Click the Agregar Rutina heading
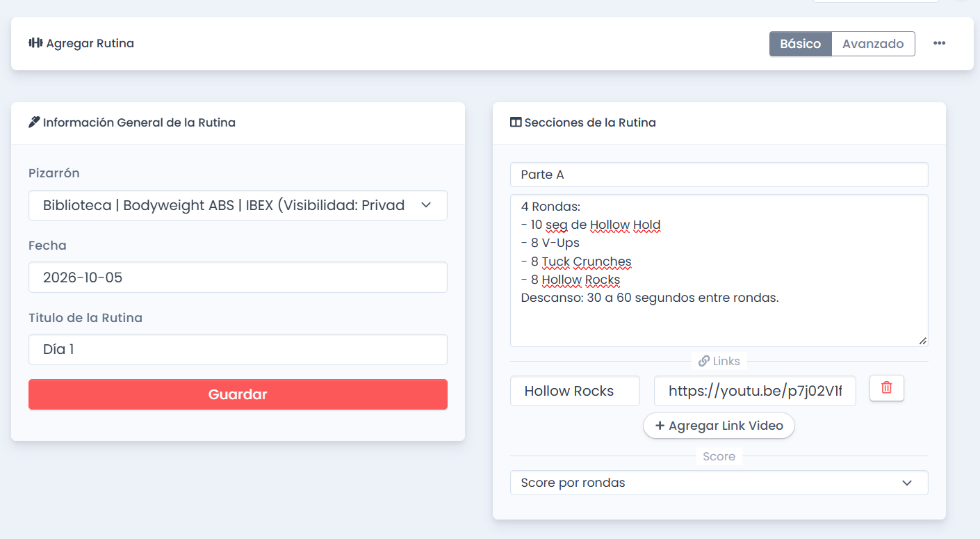 [90, 43]
